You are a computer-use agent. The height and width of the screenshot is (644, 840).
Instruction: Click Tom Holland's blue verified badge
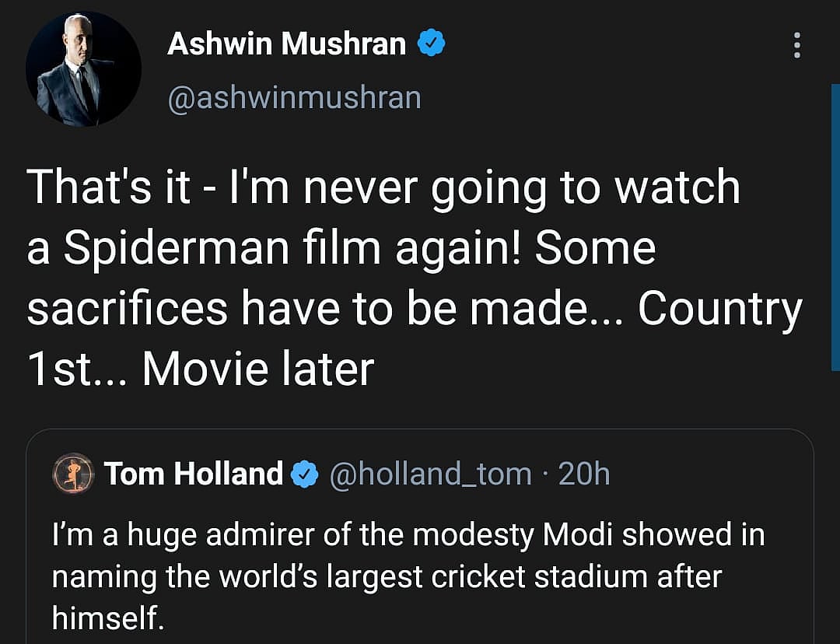tap(304, 474)
